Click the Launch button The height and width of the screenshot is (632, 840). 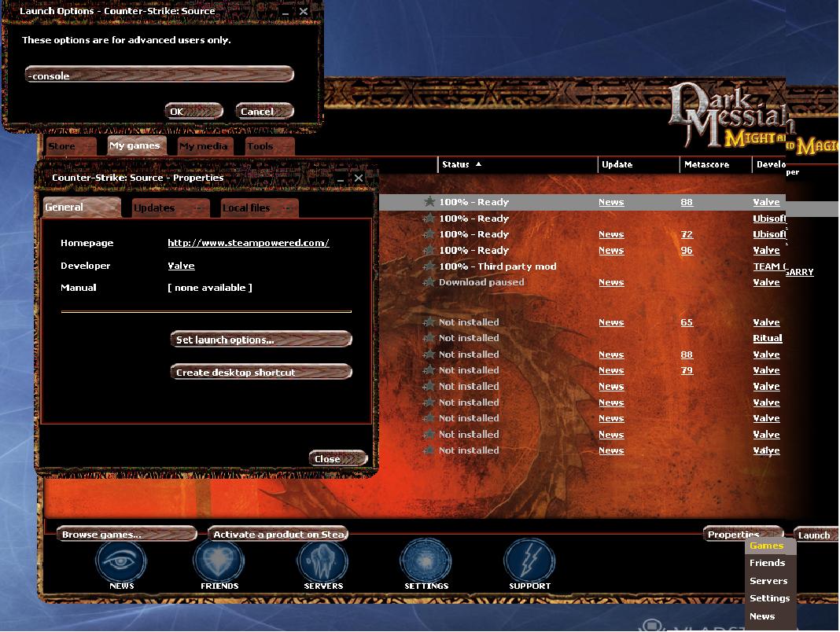(814, 535)
